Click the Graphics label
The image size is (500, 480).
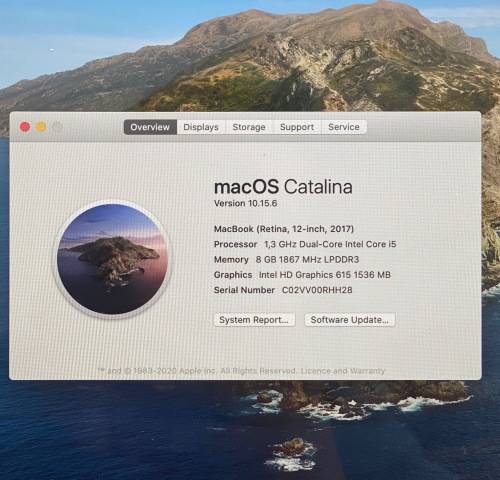coord(233,275)
